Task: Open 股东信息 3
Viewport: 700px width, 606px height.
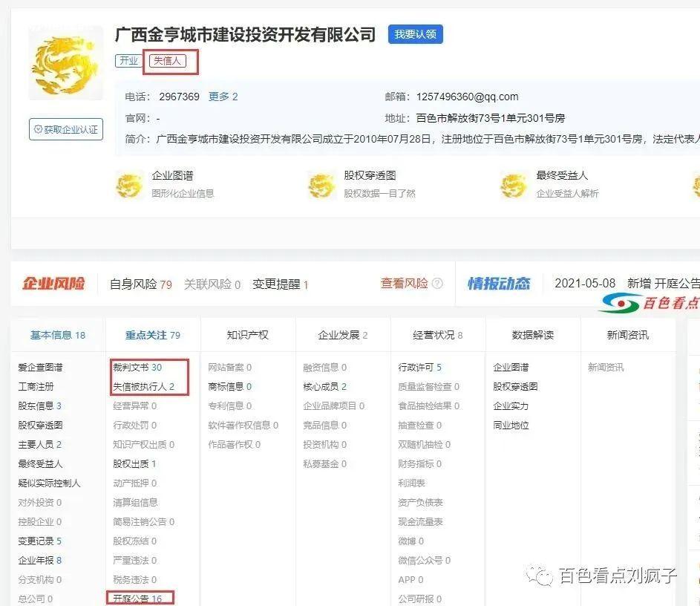Action: tap(40, 406)
